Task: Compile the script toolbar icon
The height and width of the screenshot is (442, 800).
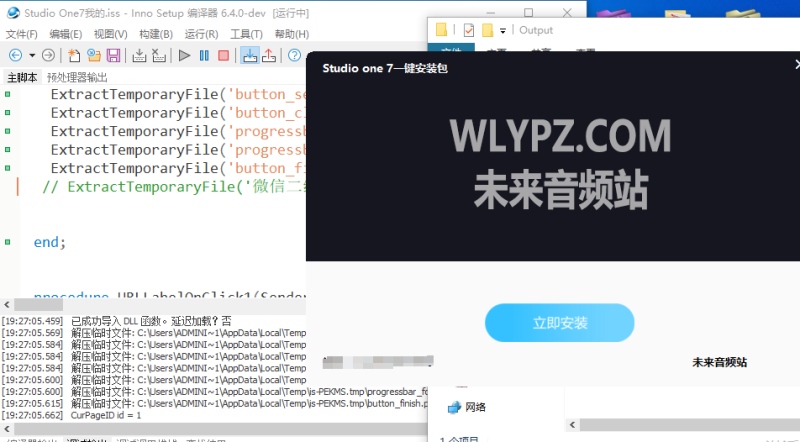Action: (x=139, y=55)
